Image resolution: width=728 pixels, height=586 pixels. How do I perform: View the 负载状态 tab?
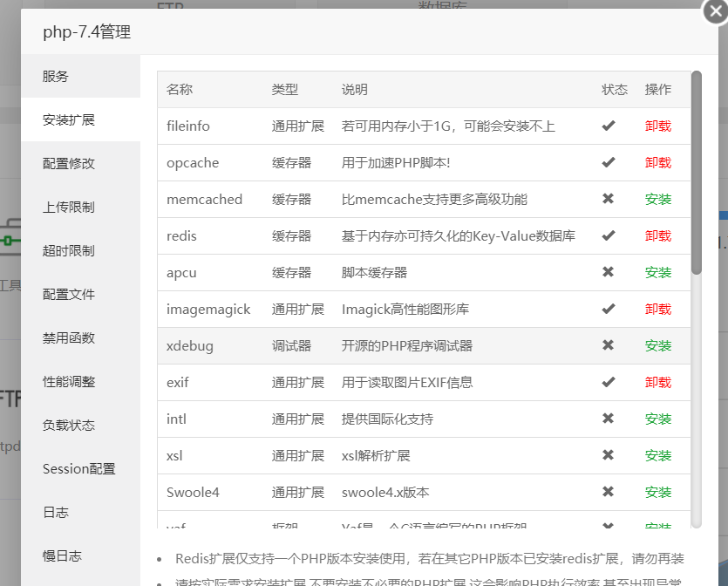pos(69,425)
